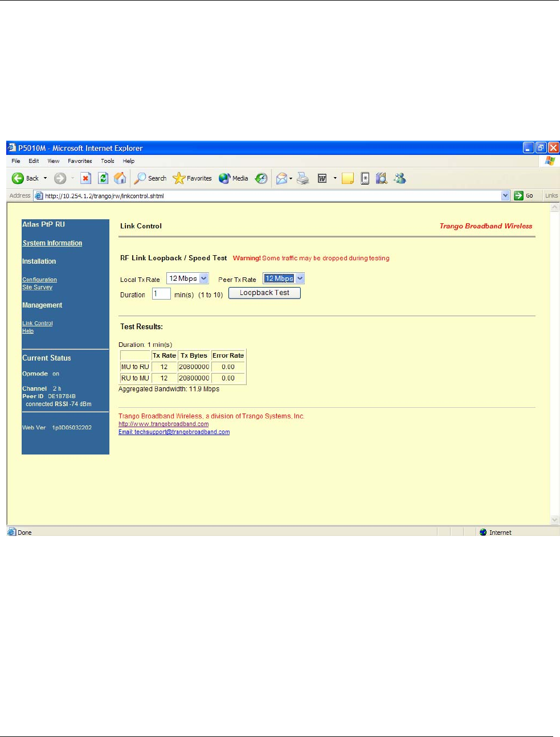
Task: Open the Configuration link
Action: pos(40,280)
